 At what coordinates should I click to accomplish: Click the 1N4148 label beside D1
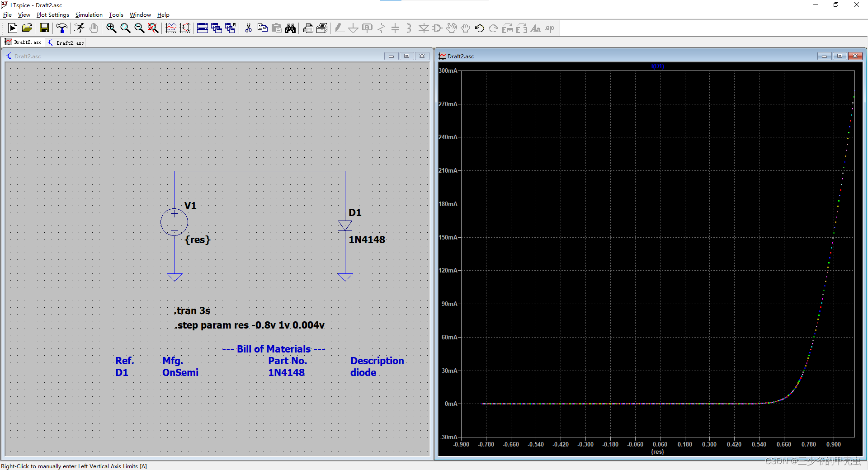[x=367, y=240]
